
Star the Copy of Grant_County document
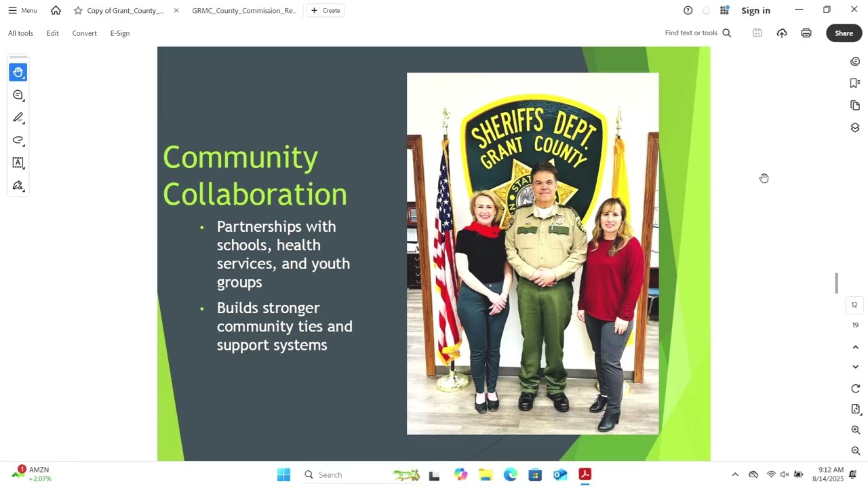(78, 10)
